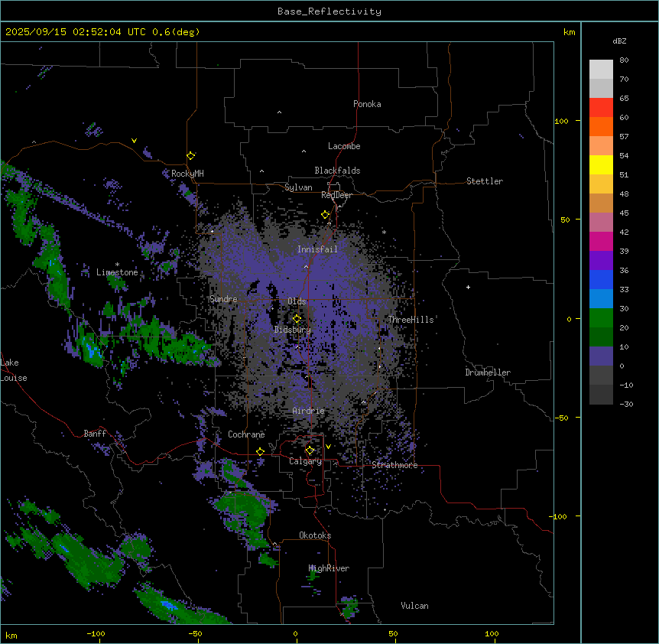Click the HighRiver town label
This screenshot has height=644, width=659.
pos(329,568)
